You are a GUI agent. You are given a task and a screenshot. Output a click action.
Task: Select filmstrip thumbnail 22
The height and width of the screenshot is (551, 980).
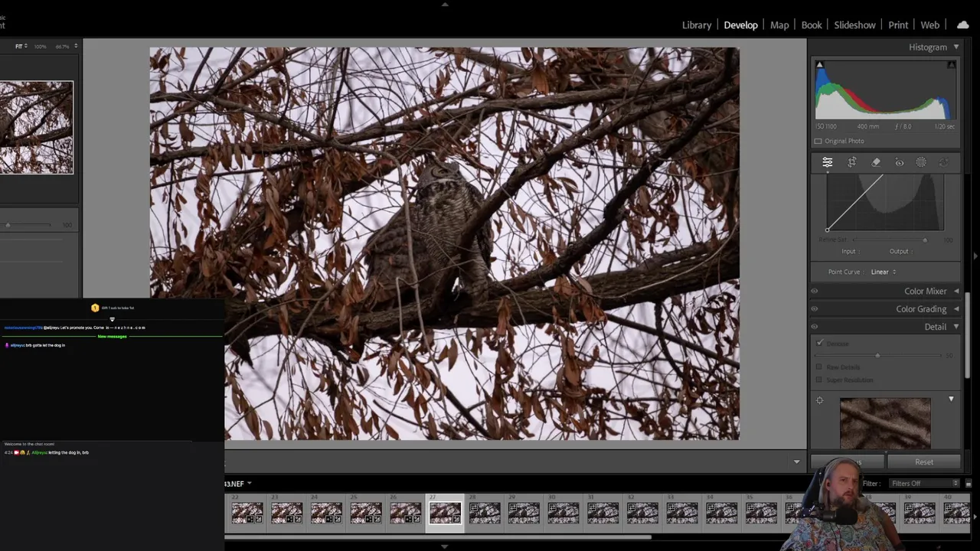pos(247,513)
